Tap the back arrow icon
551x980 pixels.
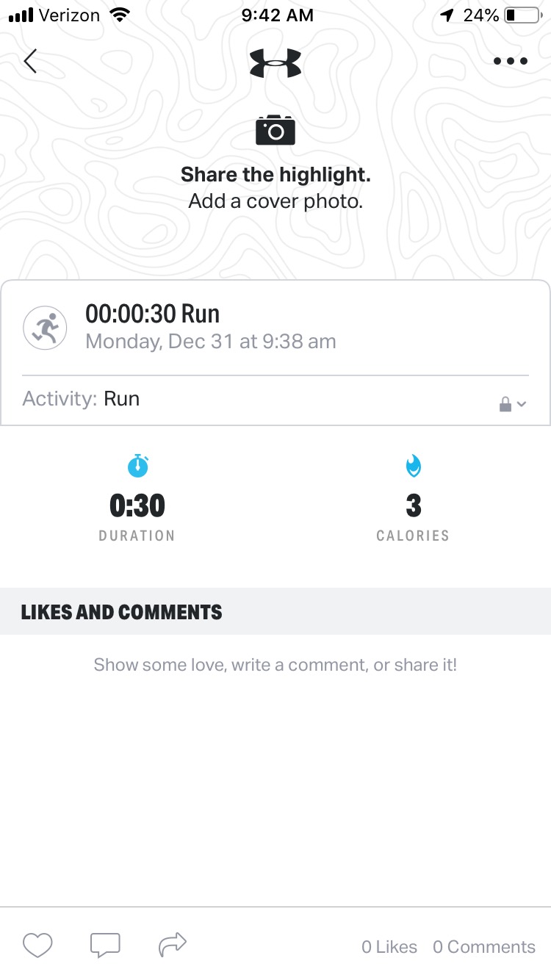(x=30, y=61)
